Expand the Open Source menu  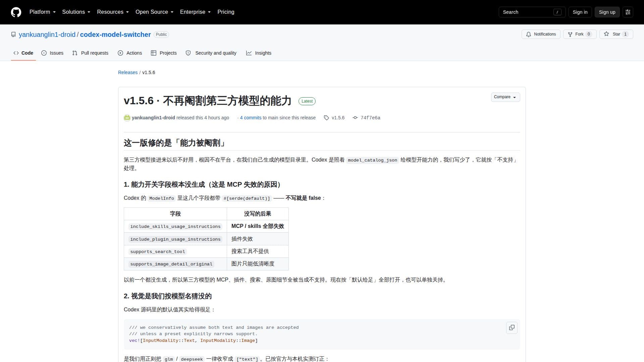(x=155, y=12)
